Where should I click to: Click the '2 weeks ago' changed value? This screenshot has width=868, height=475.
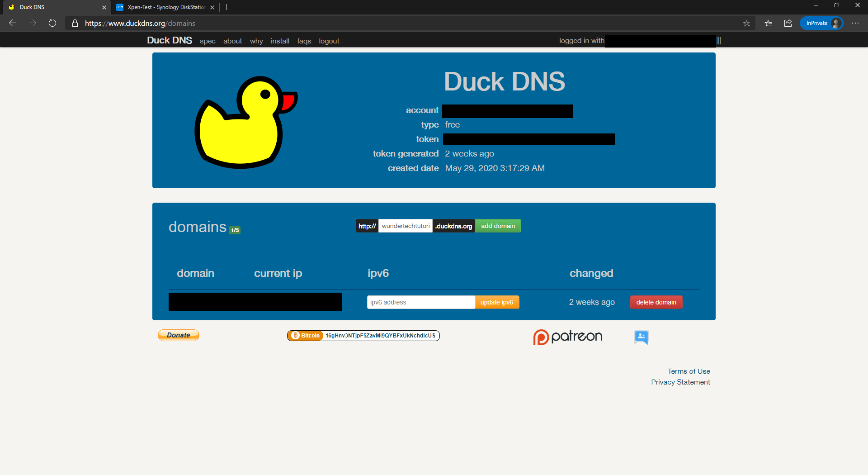coord(592,302)
